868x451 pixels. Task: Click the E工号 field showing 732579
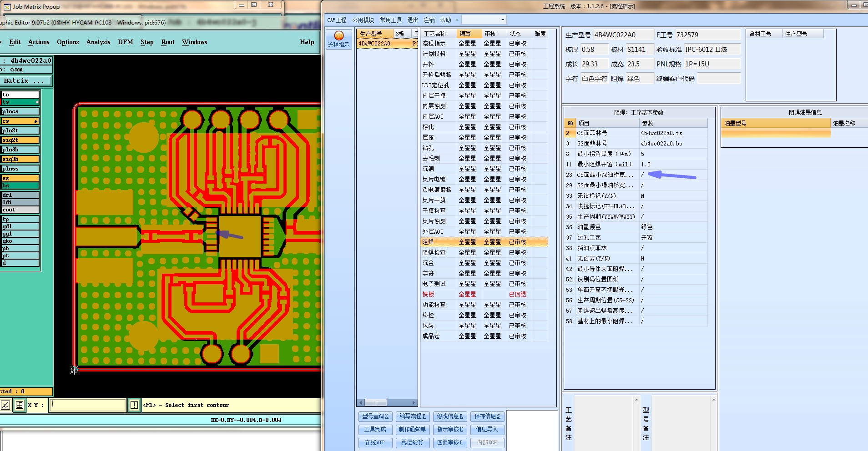click(x=707, y=35)
